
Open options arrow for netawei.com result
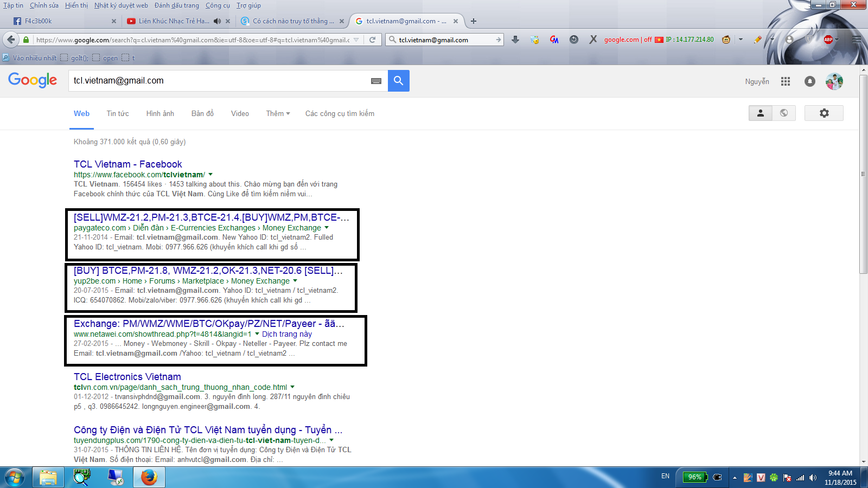(x=257, y=334)
